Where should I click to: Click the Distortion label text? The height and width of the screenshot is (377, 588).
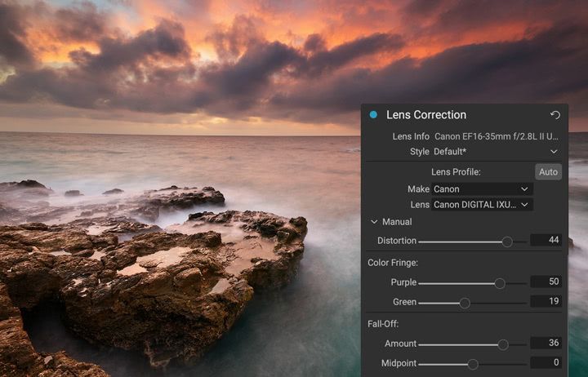point(397,241)
